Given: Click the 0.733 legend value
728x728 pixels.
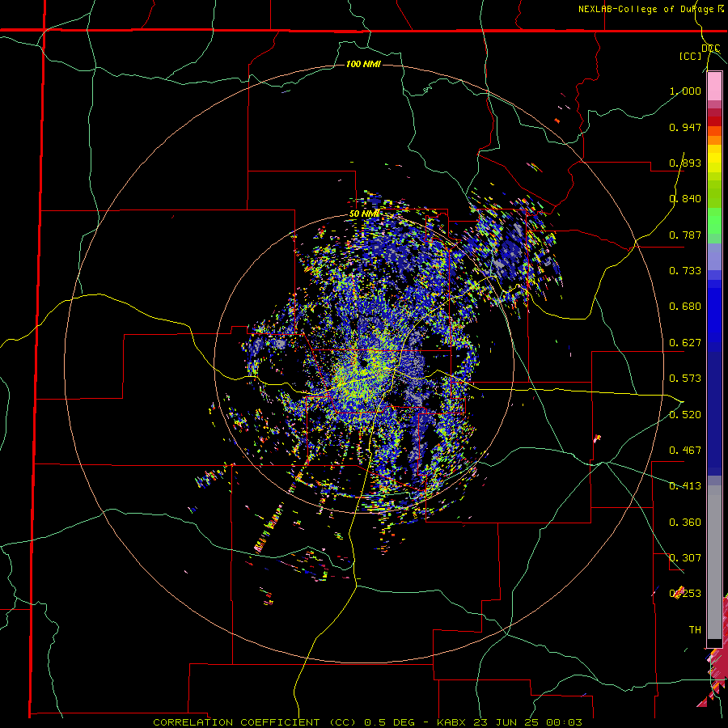Looking at the screenshot, I should (685, 271).
